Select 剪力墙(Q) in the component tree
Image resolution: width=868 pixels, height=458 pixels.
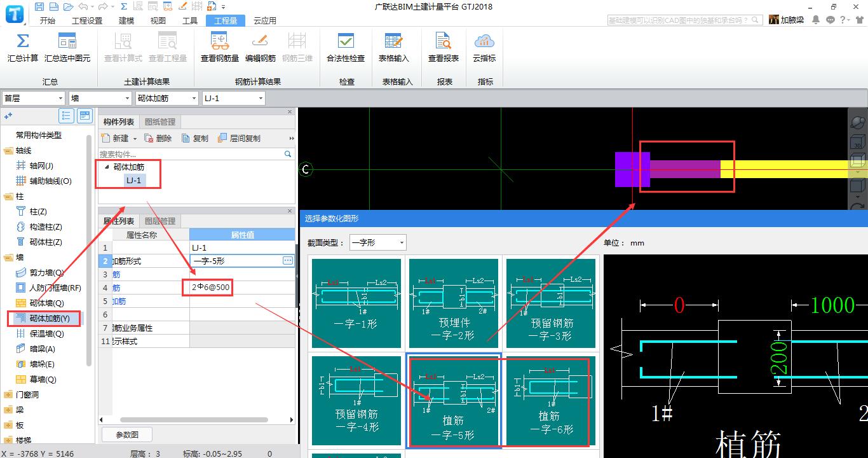pos(46,272)
